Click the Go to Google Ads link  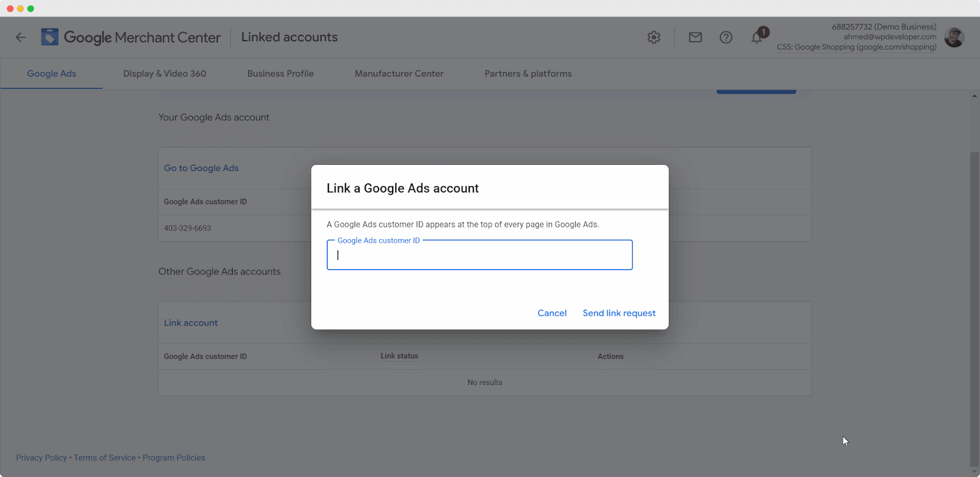pyautogui.click(x=202, y=168)
